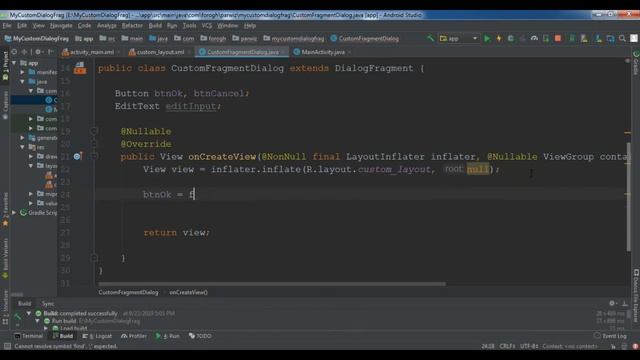Collapse Build completed successfully node
The image size is (640, 360).
click(x=29, y=313)
